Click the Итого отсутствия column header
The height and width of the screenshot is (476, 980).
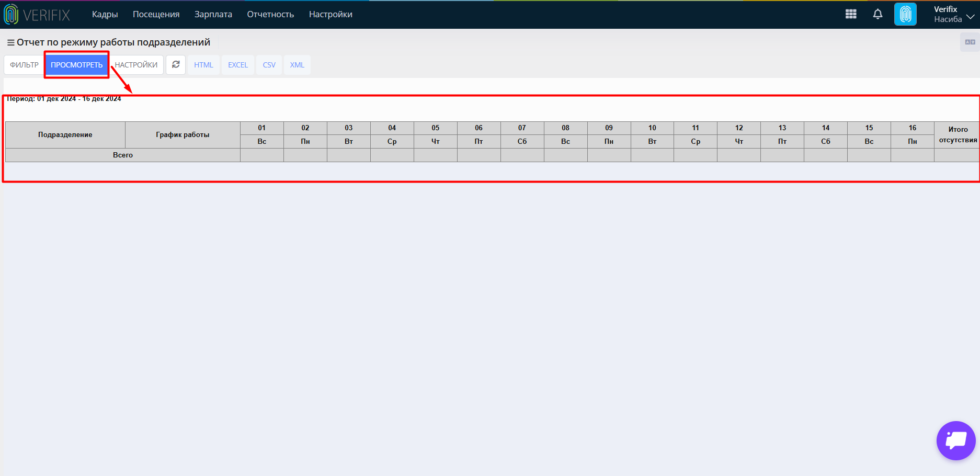point(958,135)
